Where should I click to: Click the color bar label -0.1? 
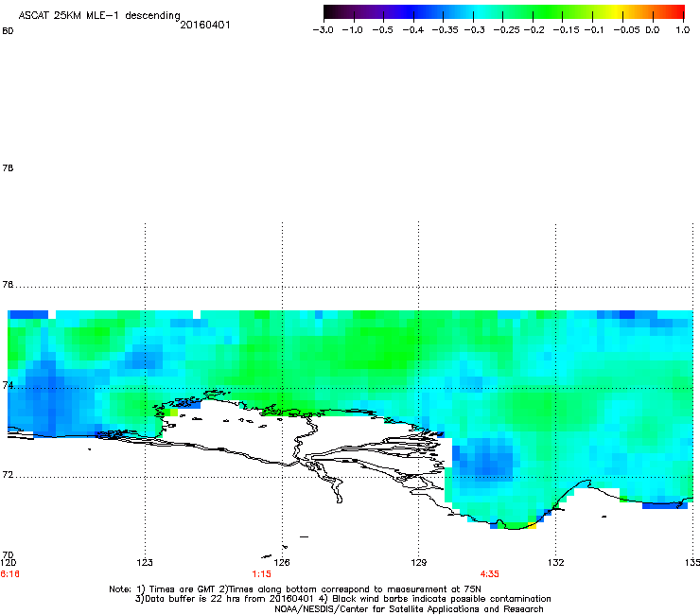coord(594,30)
